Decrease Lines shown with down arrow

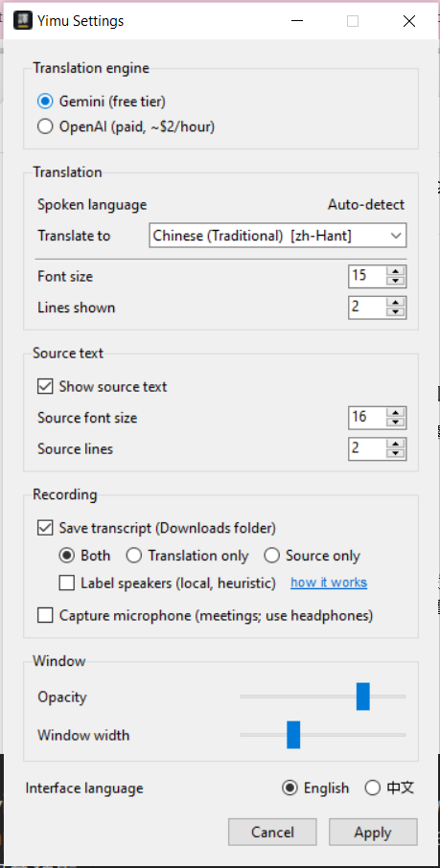[x=395, y=312]
